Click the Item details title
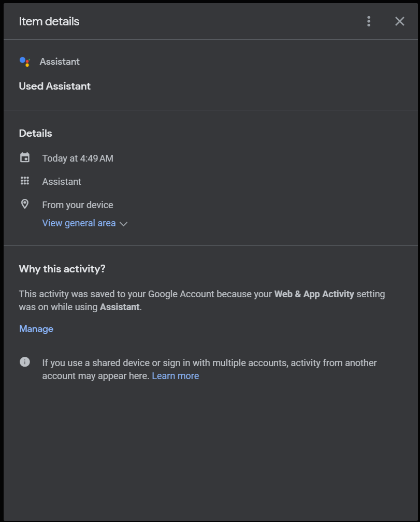The width and height of the screenshot is (420, 522). (49, 21)
